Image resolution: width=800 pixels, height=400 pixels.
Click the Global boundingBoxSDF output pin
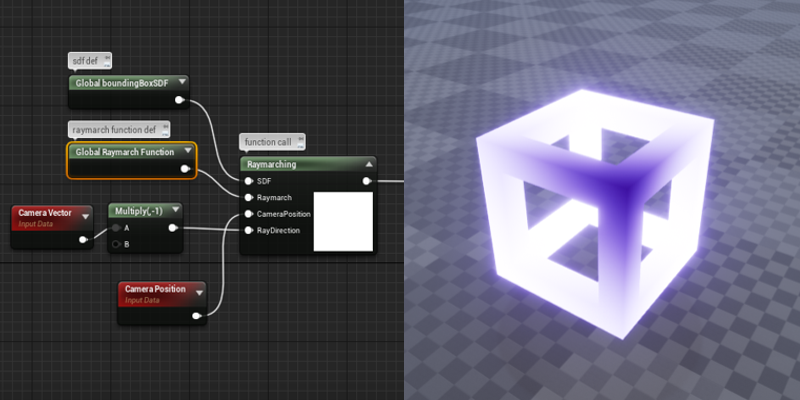[x=179, y=100]
